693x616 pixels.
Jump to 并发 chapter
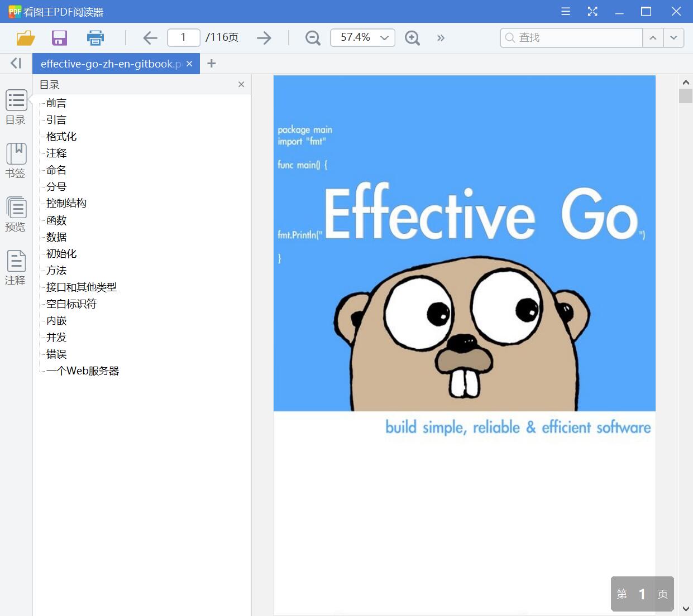pos(56,338)
